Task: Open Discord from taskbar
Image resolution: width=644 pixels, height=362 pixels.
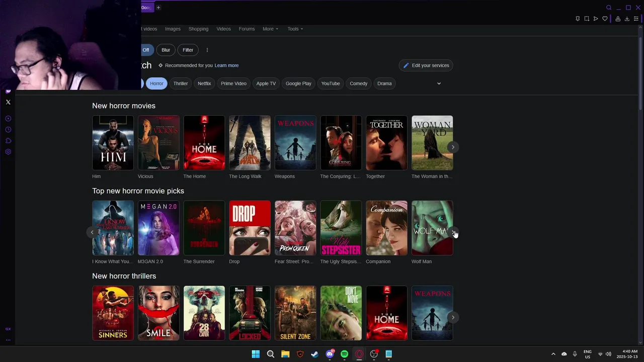Action: pyautogui.click(x=330, y=354)
